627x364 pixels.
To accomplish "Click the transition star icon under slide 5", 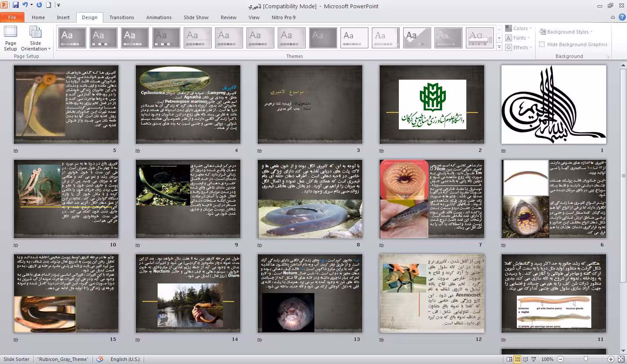I will [x=16, y=151].
